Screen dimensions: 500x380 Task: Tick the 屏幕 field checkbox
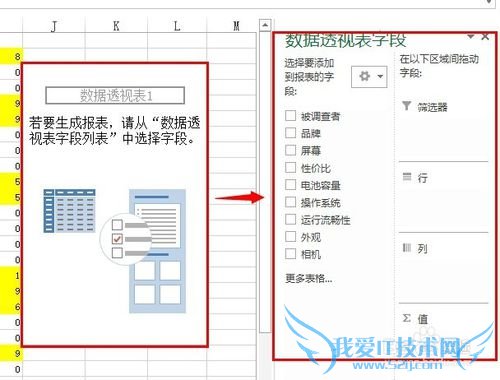pyautogui.click(x=290, y=150)
